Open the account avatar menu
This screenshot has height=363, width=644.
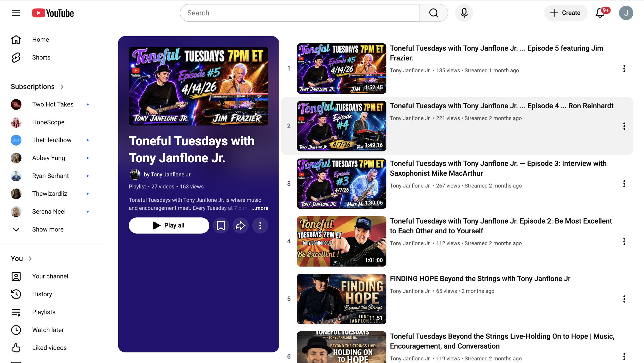[626, 13]
